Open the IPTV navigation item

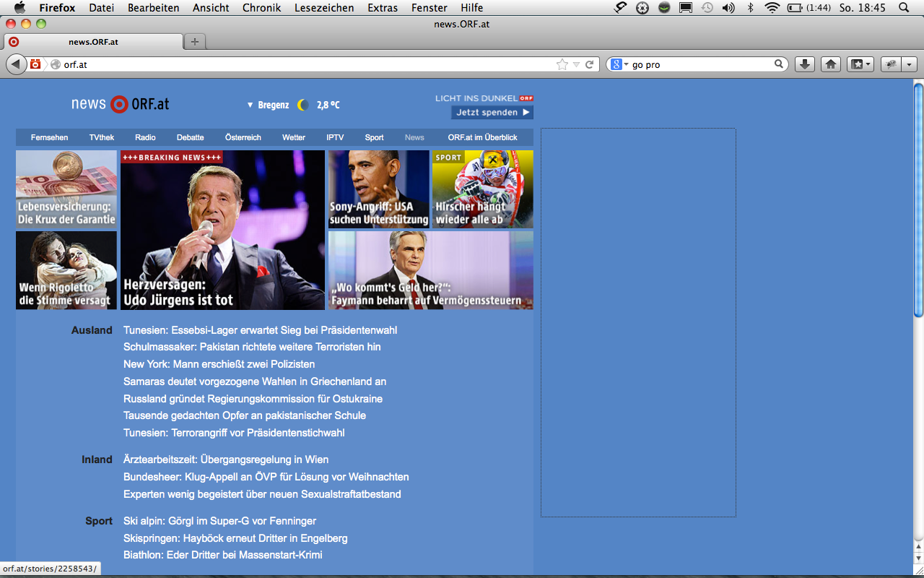pos(335,137)
